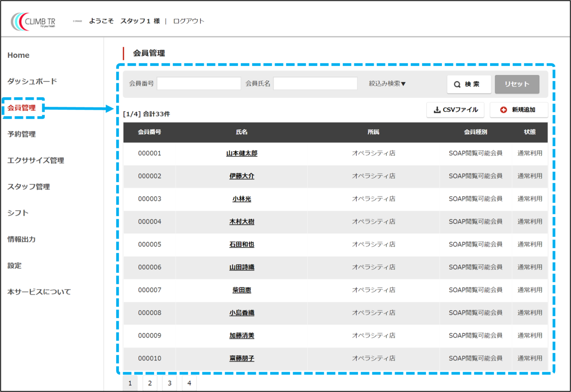Click オペラシティ店 in row 000003

[x=373, y=199]
